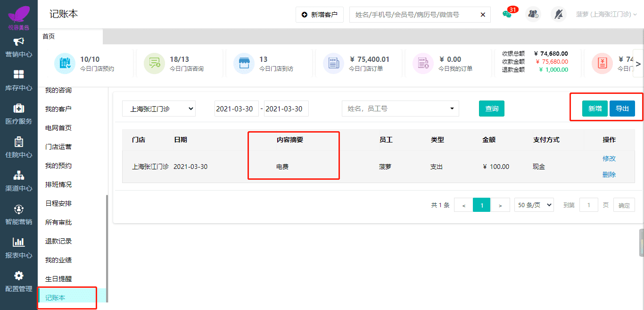This screenshot has height=310, width=644.
Task: Click 新增 to add a ledger entry
Action: click(x=594, y=109)
